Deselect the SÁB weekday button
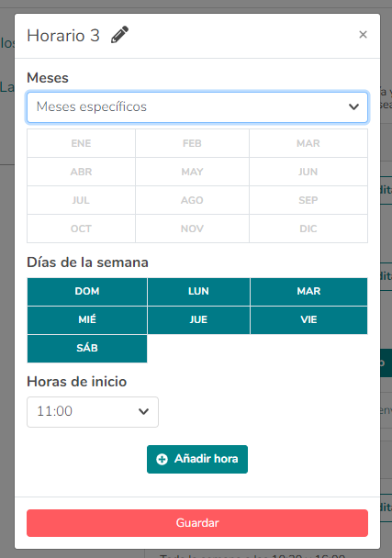Screen dimensions: 392x558 87,349
